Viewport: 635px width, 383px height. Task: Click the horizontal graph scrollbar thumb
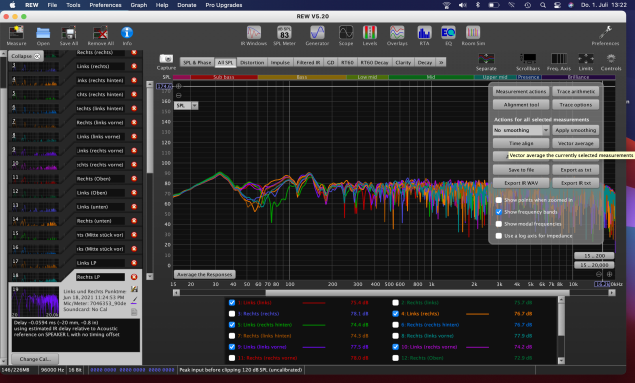(x=417, y=292)
